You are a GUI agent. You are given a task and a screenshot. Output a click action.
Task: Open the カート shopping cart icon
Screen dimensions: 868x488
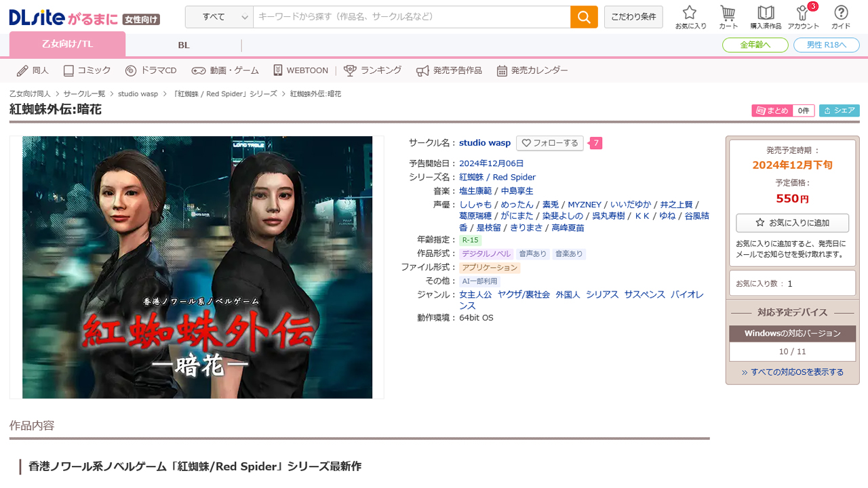(x=728, y=17)
